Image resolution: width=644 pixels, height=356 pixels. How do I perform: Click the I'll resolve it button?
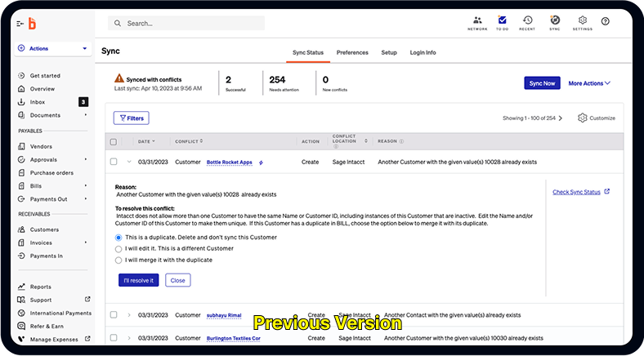138,281
